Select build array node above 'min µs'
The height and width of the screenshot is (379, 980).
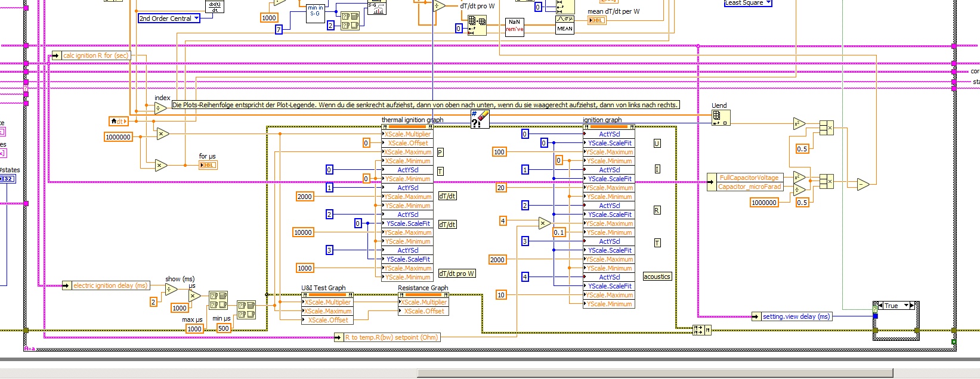tap(246, 310)
